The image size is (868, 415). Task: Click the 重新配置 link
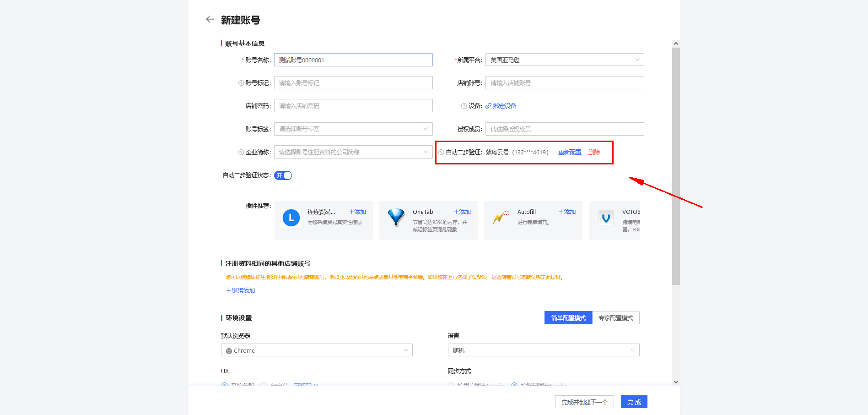569,152
